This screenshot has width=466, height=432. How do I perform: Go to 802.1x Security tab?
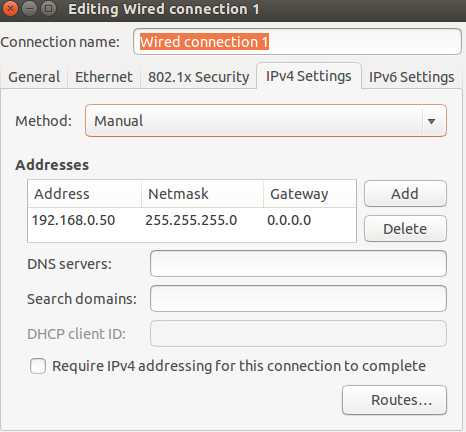point(199,77)
